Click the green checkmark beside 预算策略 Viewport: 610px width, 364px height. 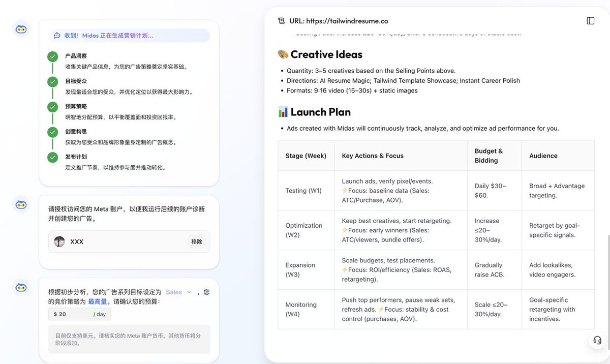(52, 107)
